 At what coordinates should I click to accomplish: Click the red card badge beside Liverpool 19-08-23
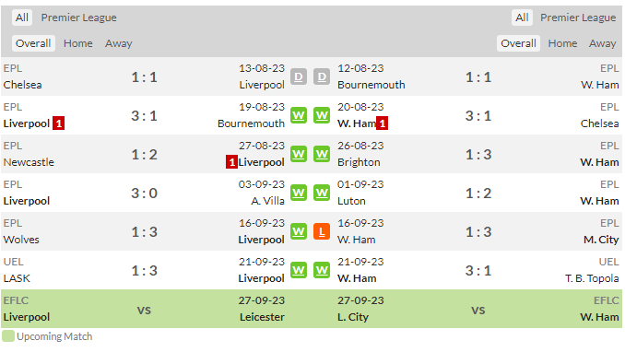59,123
